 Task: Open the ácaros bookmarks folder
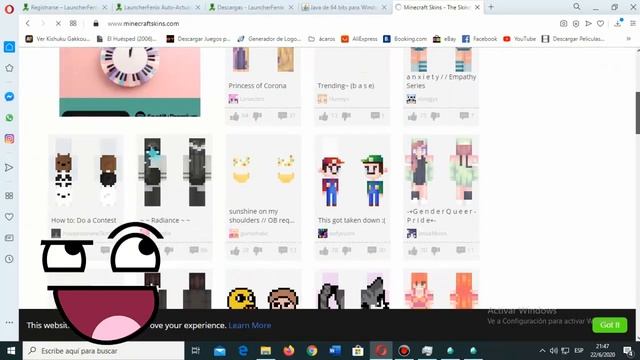322,39
